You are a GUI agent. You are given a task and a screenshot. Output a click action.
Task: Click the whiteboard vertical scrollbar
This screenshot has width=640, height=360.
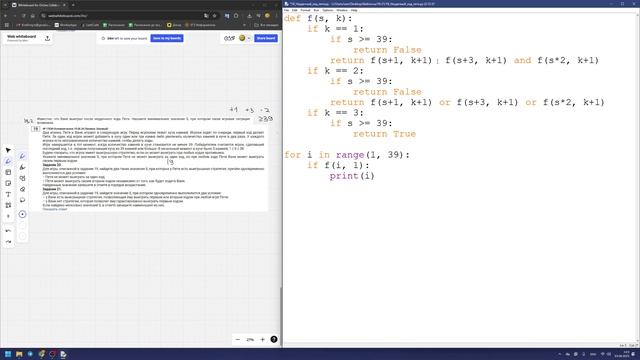click(x=280, y=316)
